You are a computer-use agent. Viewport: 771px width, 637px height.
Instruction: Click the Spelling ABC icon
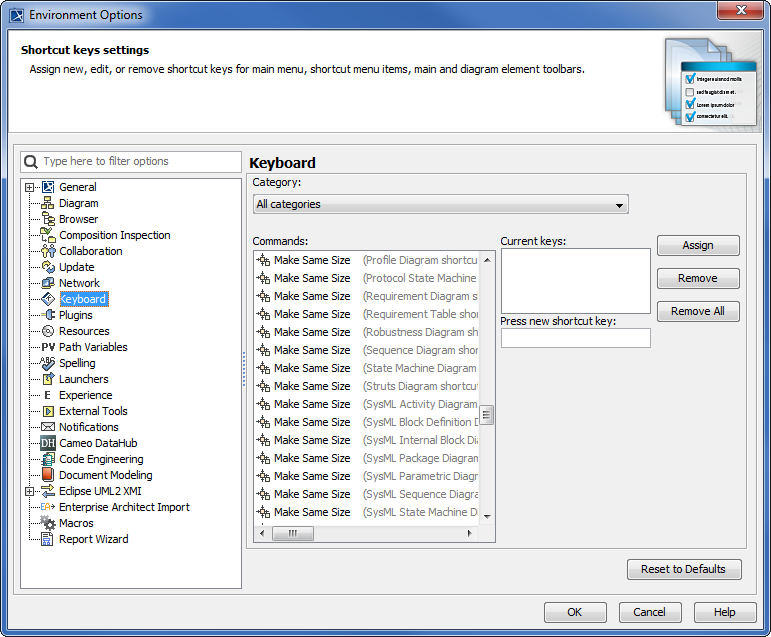coord(48,363)
